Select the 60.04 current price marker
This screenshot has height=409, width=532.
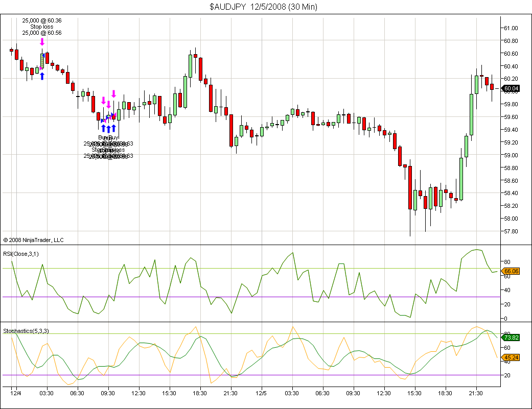click(511, 88)
